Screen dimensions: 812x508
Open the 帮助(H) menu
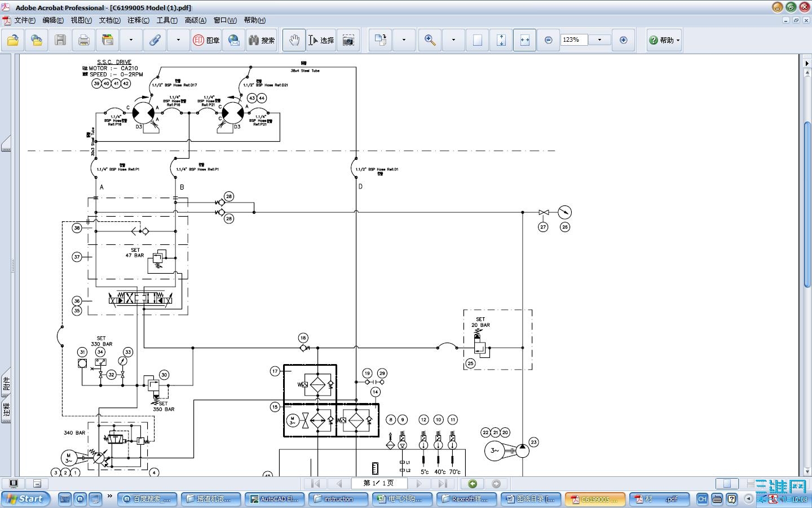point(255,20)
